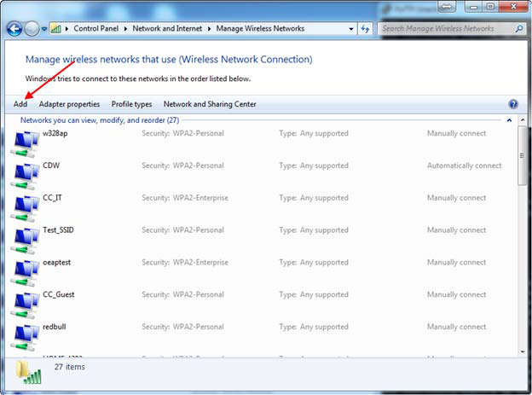This screenshot has width=532, height=395.
Task: Open Profile types
Action: 131,104
